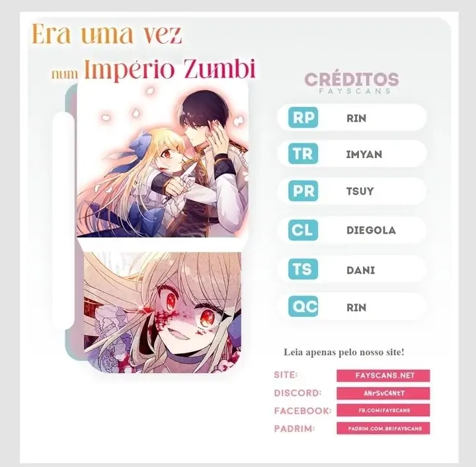476x467 pixels.
Task: Click the name RIN in QC row
Action: tap(356, 308)
